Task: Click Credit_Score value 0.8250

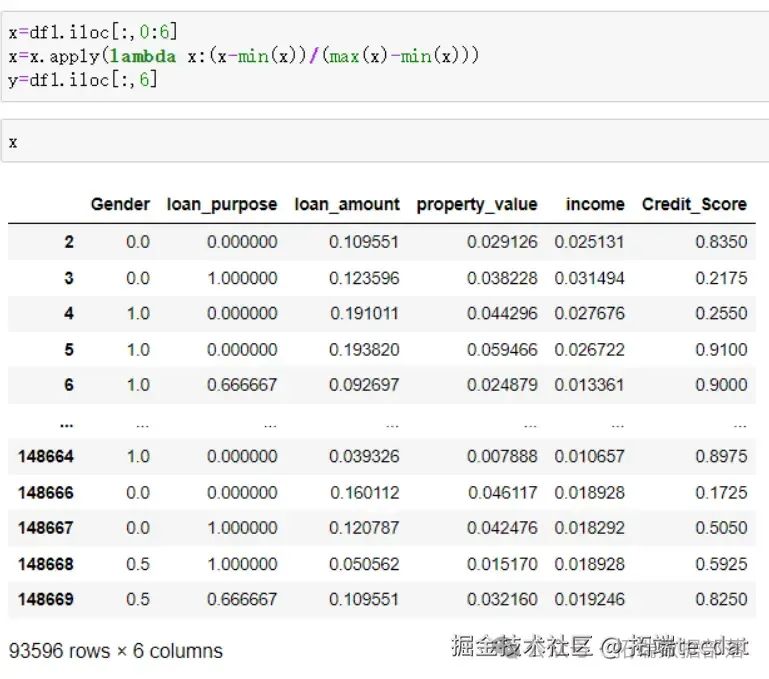Action: coord(721,600)
